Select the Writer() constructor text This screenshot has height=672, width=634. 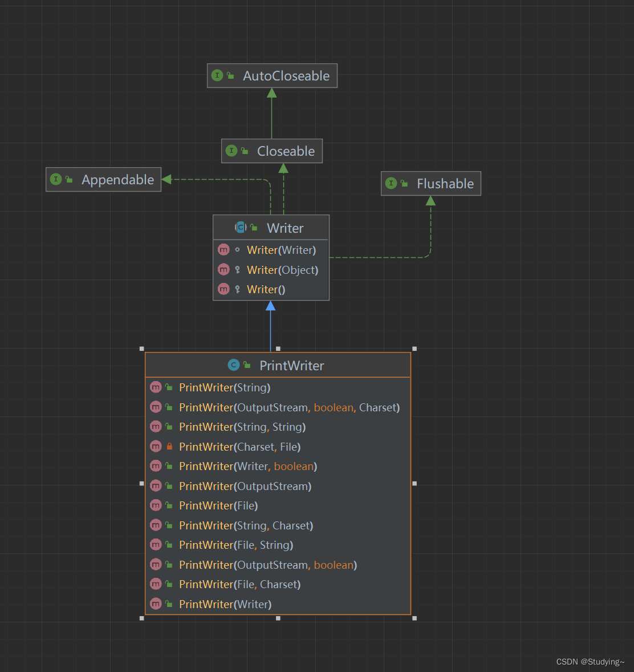point(266,290)
